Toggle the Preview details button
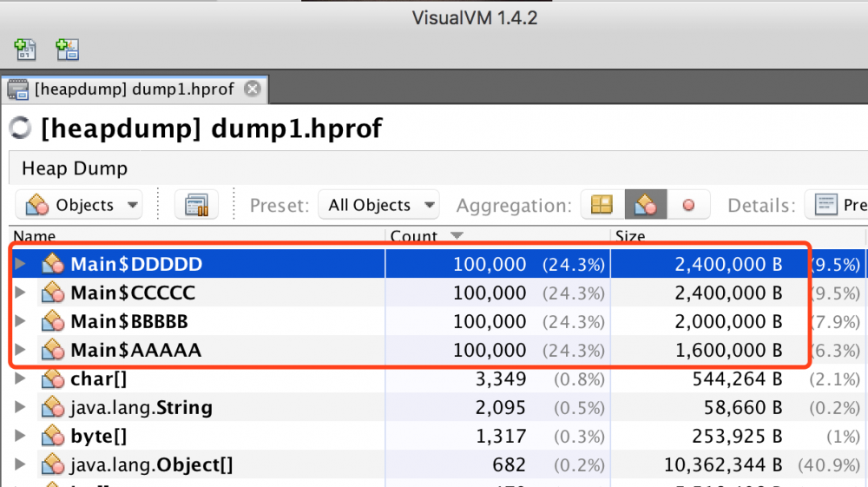868x487 pixels. click(837, 205)
